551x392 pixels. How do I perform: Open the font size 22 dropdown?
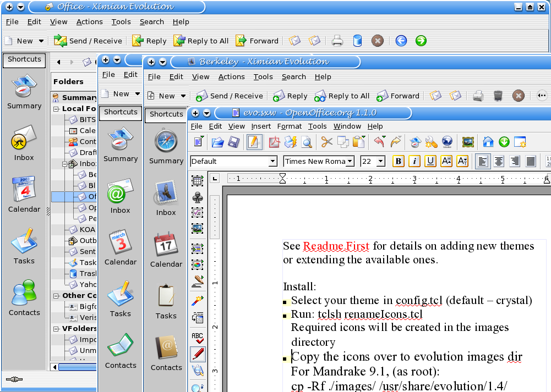(380, 162)
